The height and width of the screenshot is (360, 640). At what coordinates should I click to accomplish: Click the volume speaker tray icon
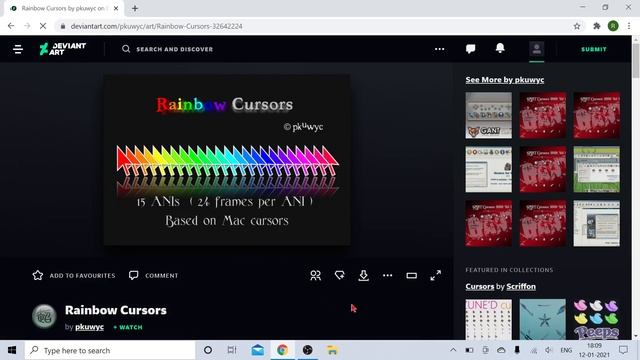(x=549, y=350)
